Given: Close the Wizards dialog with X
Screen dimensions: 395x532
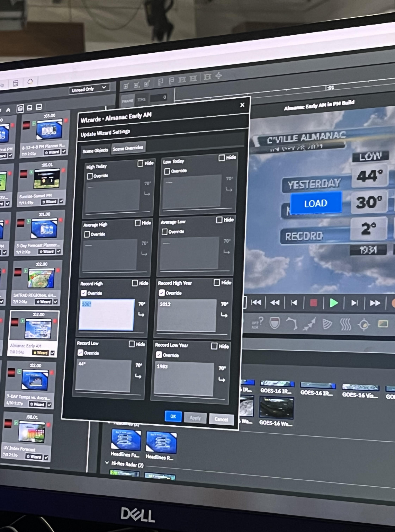Looking at the screenshot, I should (242, 105).
